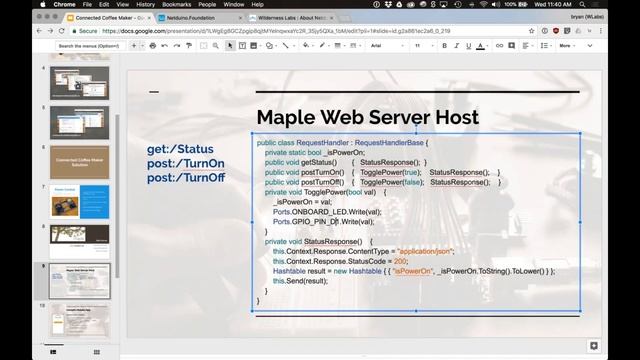Bookmark page with the star icon
640x360 pixels.
click(x=531, y=31)
